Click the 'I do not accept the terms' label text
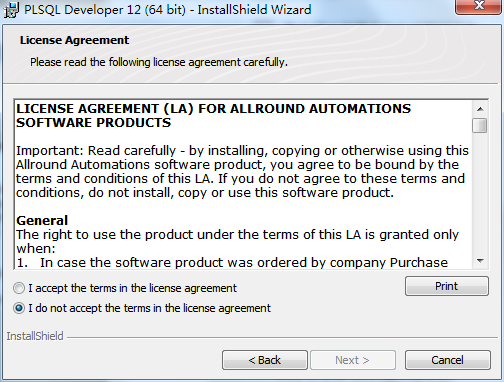The height and width of the screenshot is (382, 504). 149,308
